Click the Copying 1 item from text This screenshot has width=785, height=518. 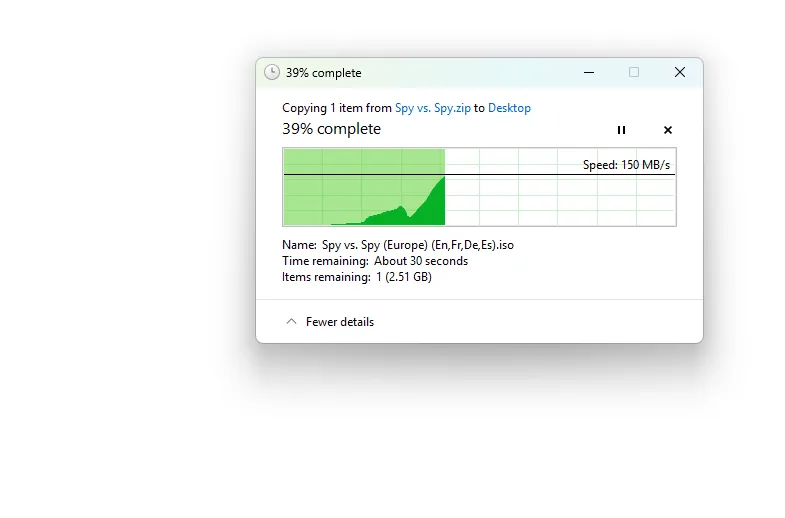337,108
